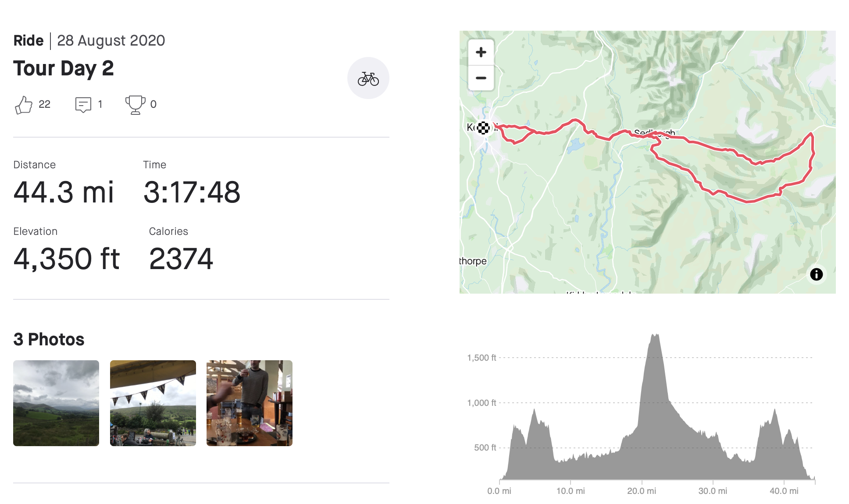Zoom out on the map
This screenshot has width=849, height=504.
(481, 78)
